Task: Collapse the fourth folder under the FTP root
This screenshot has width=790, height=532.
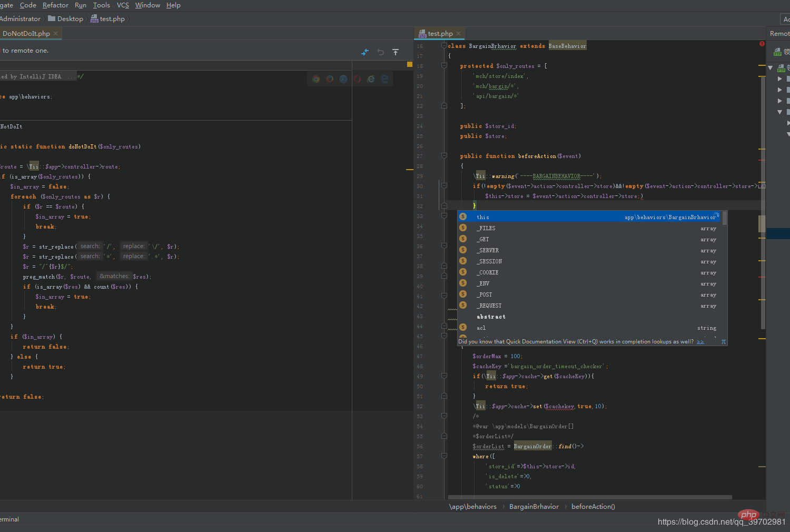Action: click(780, 112)
